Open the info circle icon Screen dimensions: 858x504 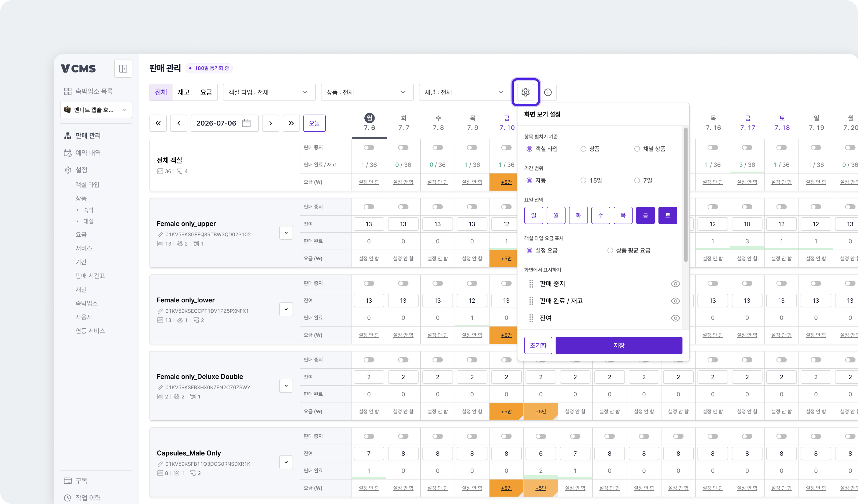pyautogui.click(x=548, y=92)
